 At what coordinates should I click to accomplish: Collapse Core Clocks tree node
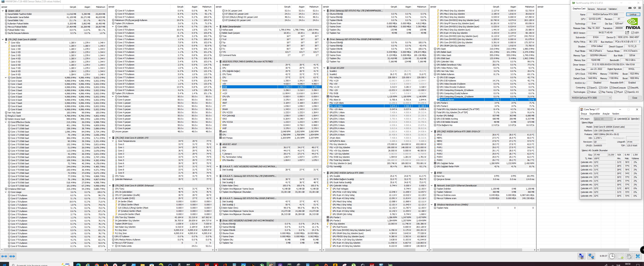pos(6,78)
